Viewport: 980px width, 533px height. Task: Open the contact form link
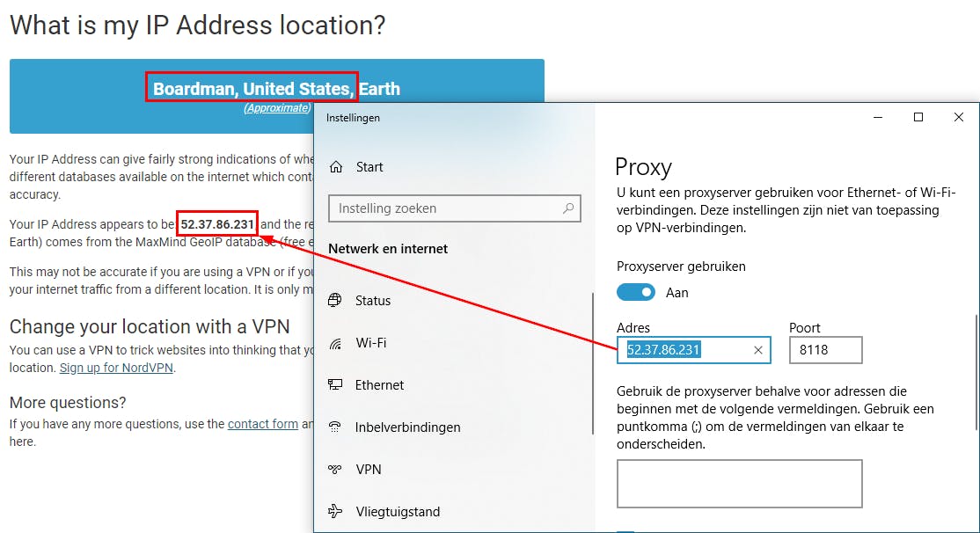(x=262, y=424)
